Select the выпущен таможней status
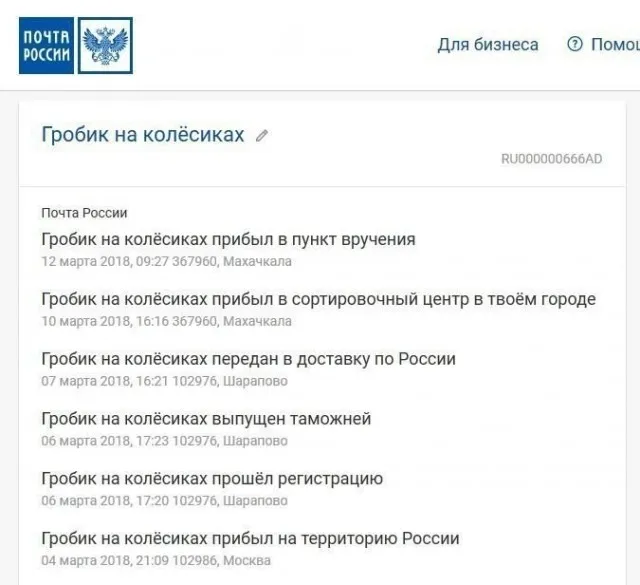Screen dimensions: 640x585 206,419
